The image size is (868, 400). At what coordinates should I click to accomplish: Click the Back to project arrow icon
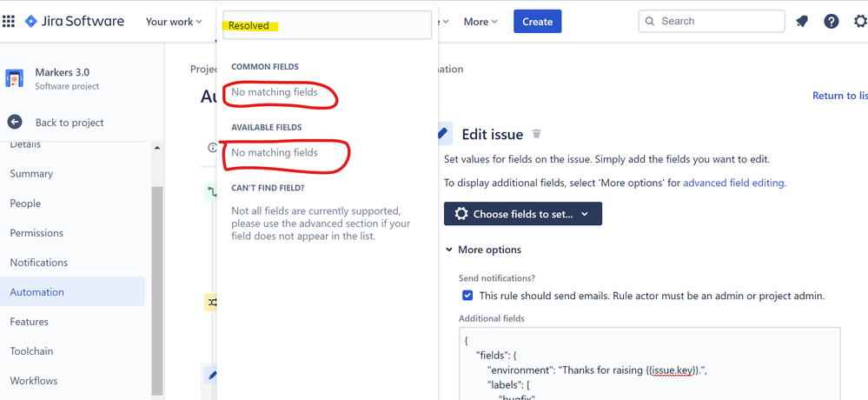coord(15,123)
